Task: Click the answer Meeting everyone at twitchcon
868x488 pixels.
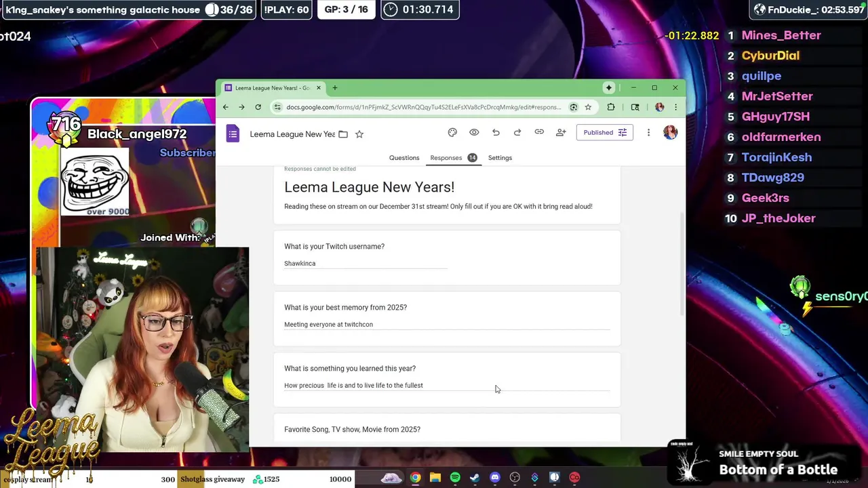Action: pos(328,324)
